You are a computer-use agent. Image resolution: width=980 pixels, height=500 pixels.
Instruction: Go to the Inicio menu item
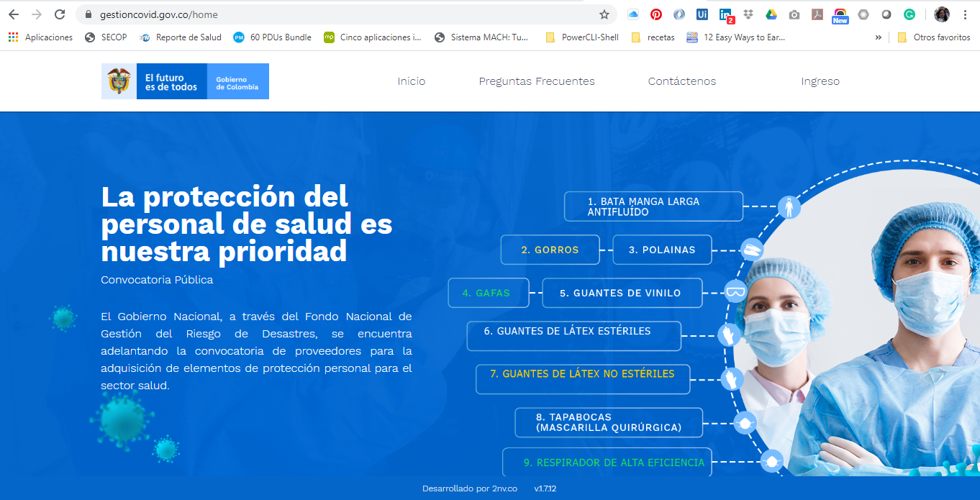[412, 81]
